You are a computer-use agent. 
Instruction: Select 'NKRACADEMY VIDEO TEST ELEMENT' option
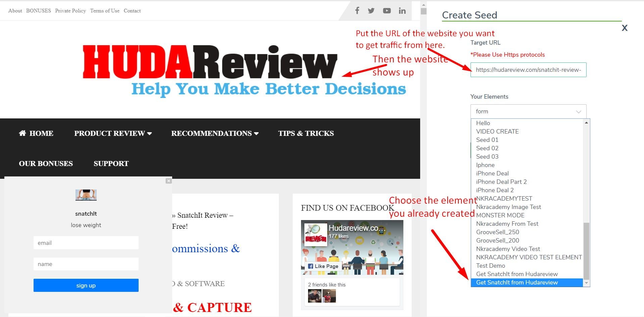527,257
